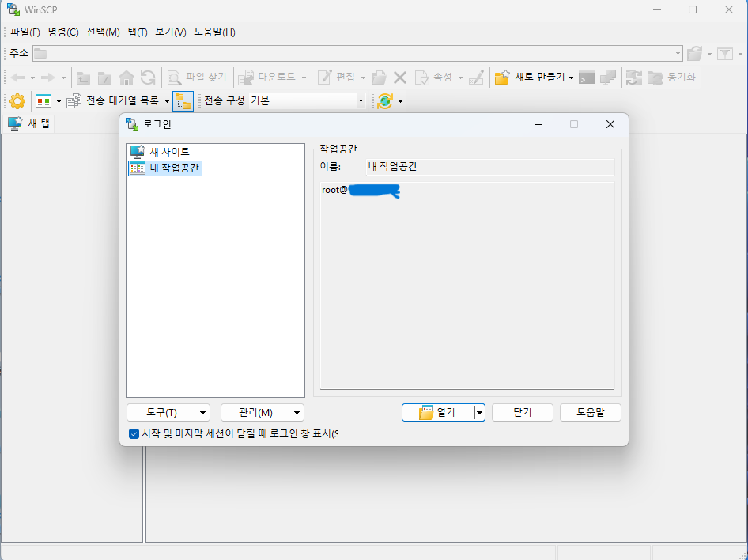The image size is (748, 560).
Task: Click the root@ session entry
Action: coord(361,191)
